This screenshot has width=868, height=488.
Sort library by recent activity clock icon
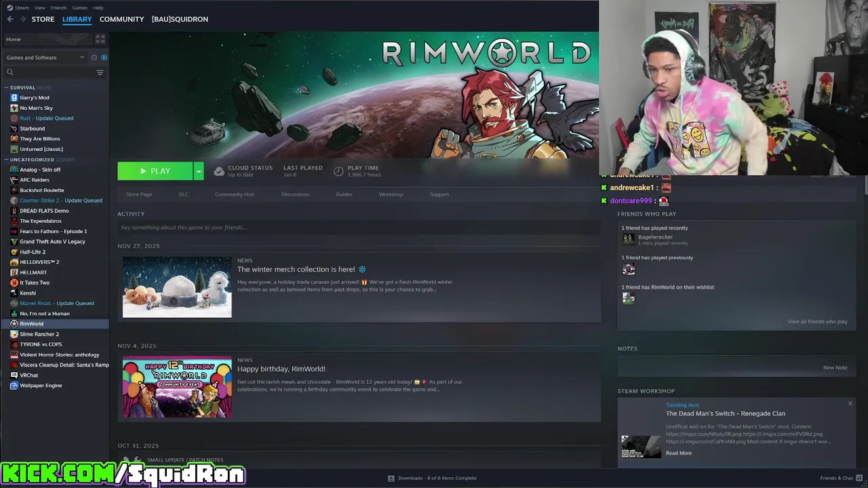(94, 58)
